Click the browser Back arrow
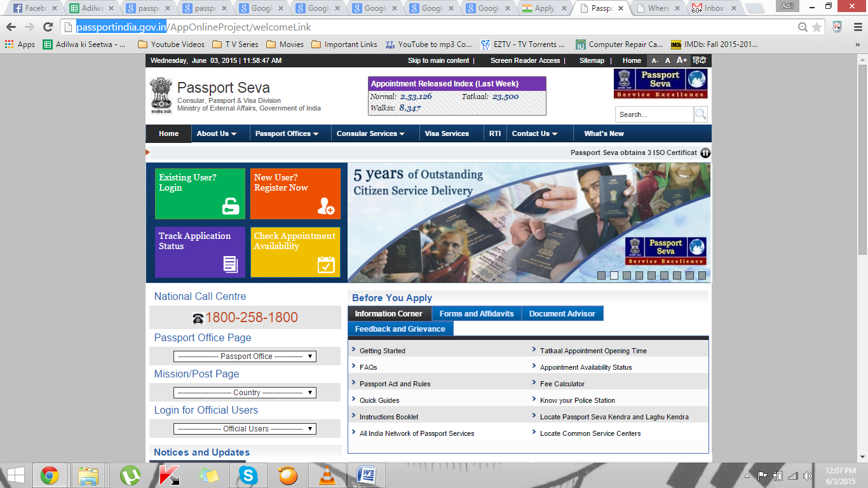Image resolution: width=868 pixels, height=488 pixels. [11, 27]
